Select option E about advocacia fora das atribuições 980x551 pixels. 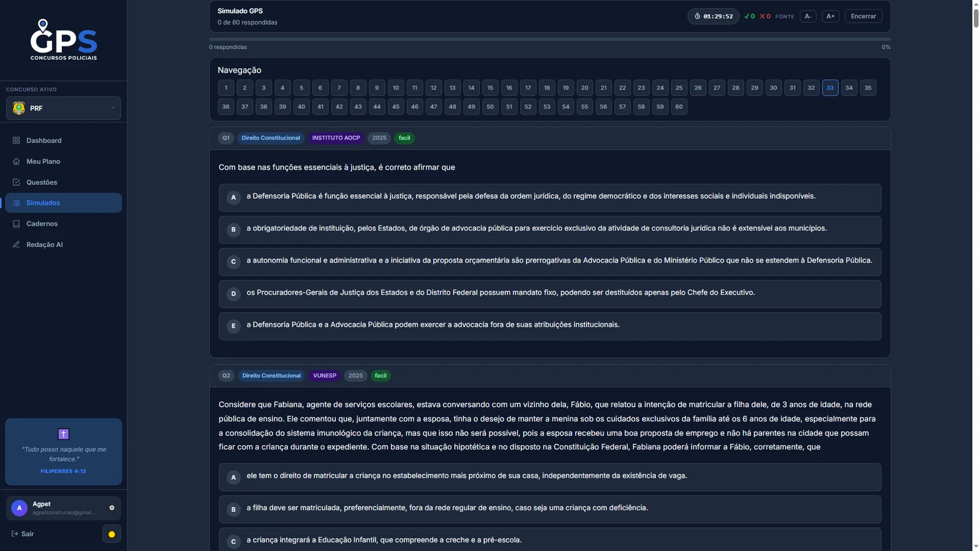(550, 326)
